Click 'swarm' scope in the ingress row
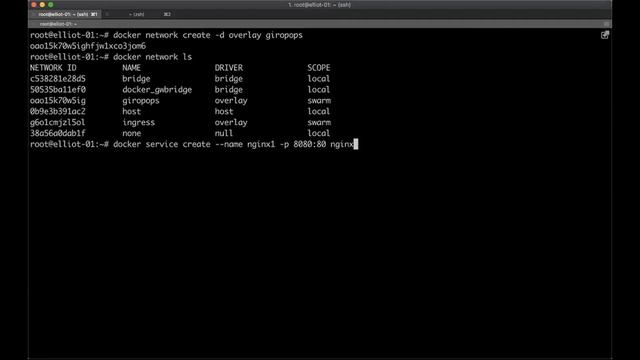This screenshot has height=360, width=640. (x=319, y=122)
